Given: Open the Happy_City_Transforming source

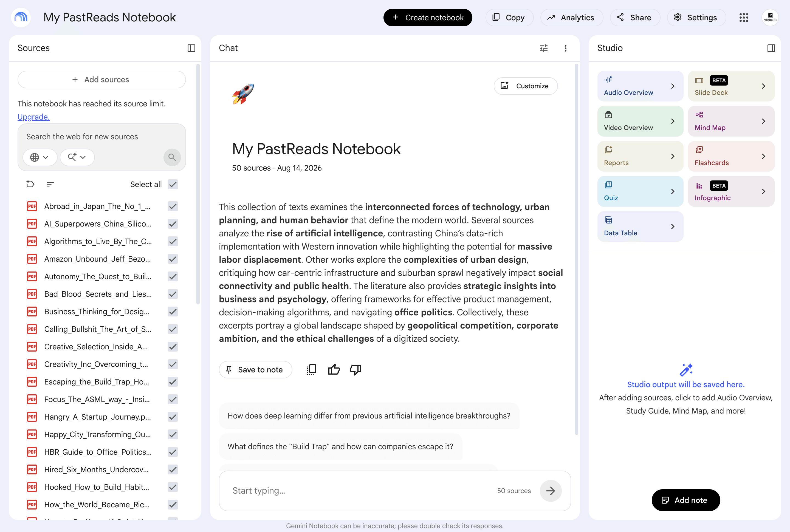Looking at the screenshot, I should (x=98, y=434).
